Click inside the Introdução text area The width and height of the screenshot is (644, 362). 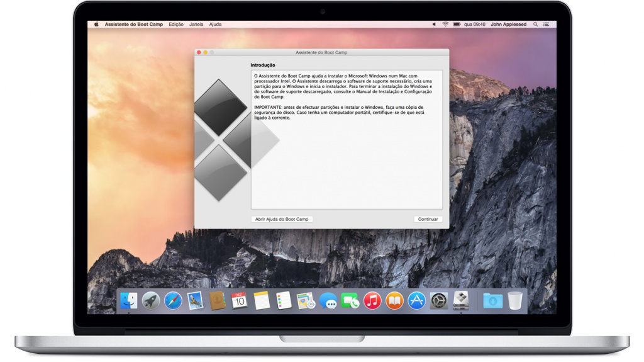tap(347, 140)
